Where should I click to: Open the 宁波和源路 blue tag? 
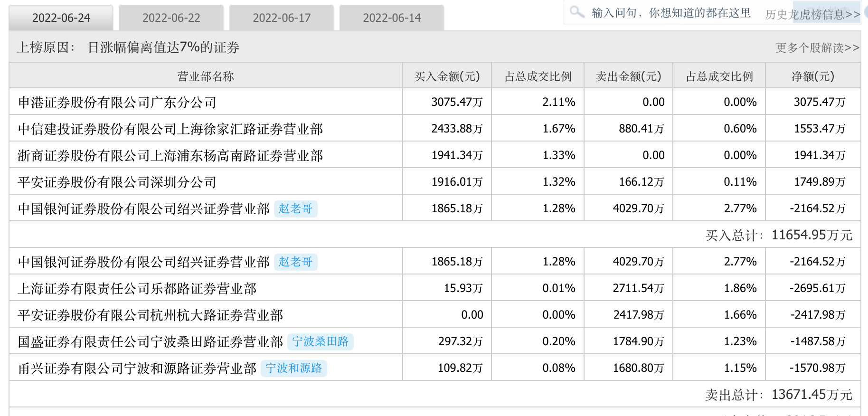coord(294,368)
